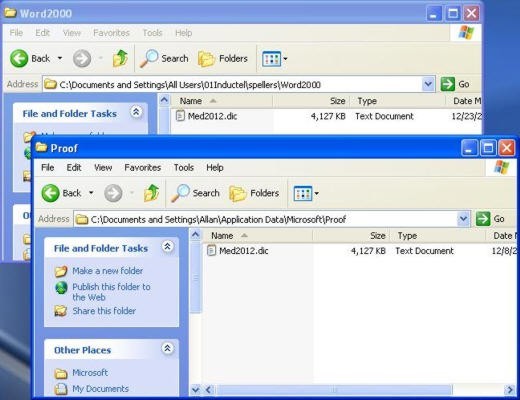Toggle Folders pane in Word2000 window
Viewport: 520px width, 400px height.
tap(223, 59)
